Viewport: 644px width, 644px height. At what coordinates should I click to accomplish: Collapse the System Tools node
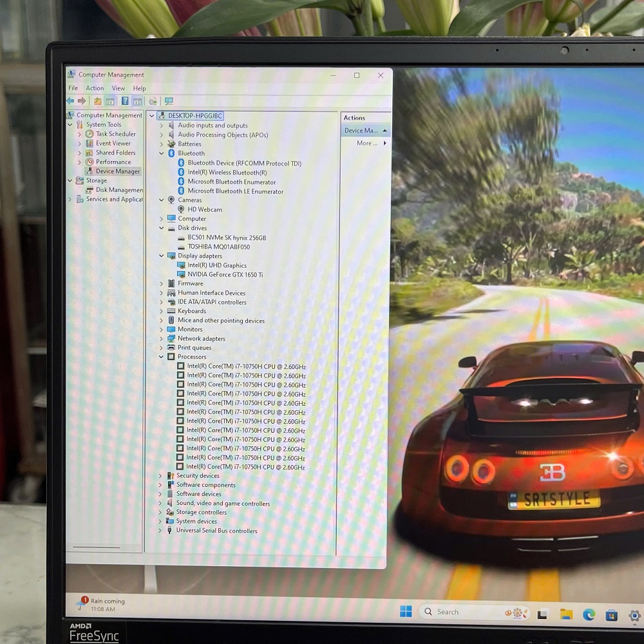click(x=70, y=124)
